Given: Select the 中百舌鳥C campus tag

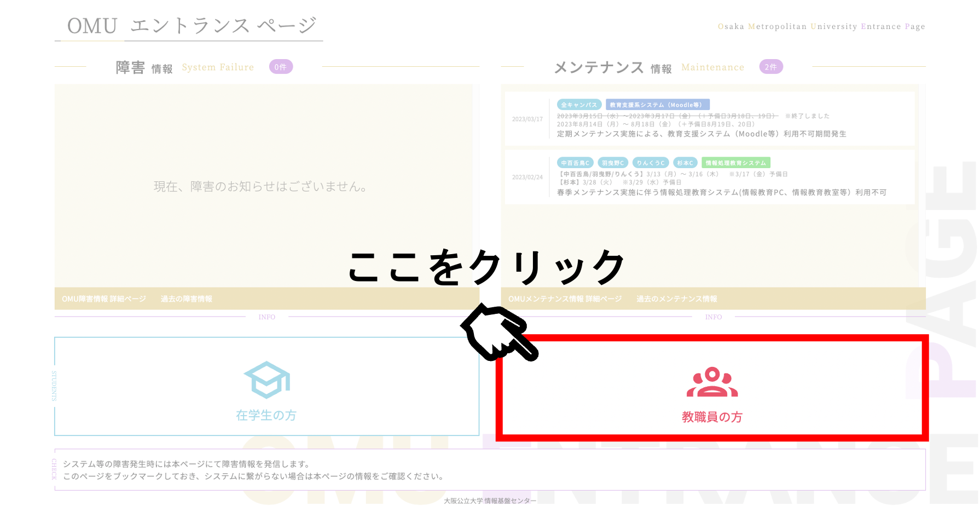Looking at the screenshot, I should [575, 163].
